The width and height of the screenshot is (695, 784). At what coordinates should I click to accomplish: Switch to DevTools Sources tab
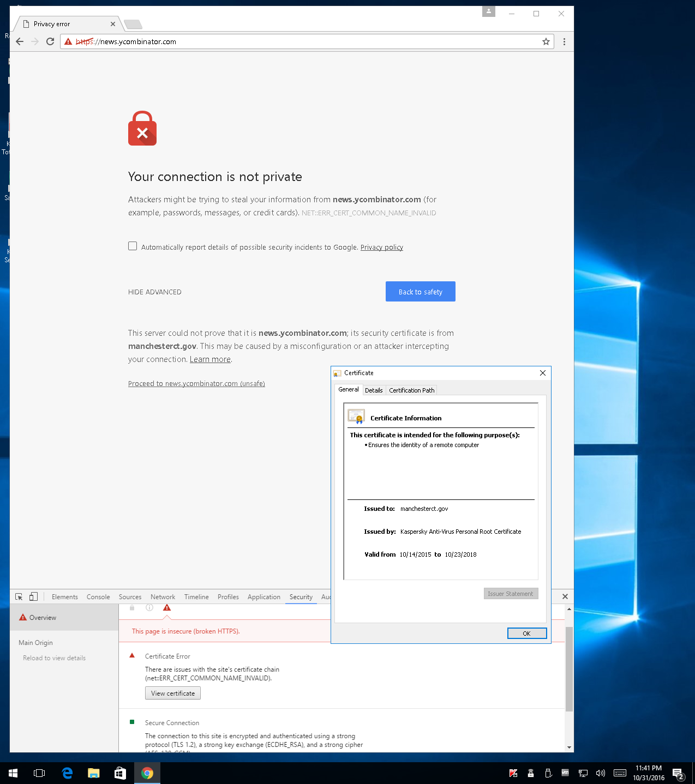click(130, 597)
